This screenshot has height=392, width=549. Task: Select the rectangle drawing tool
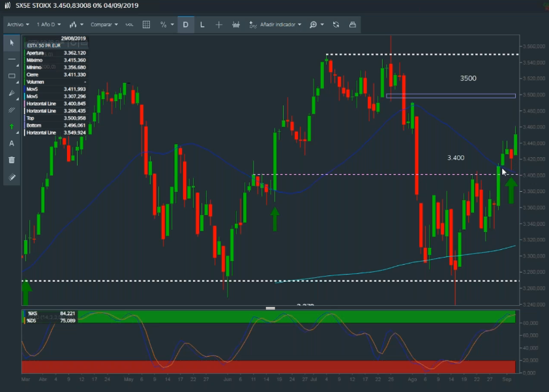(x=12, y=76)
